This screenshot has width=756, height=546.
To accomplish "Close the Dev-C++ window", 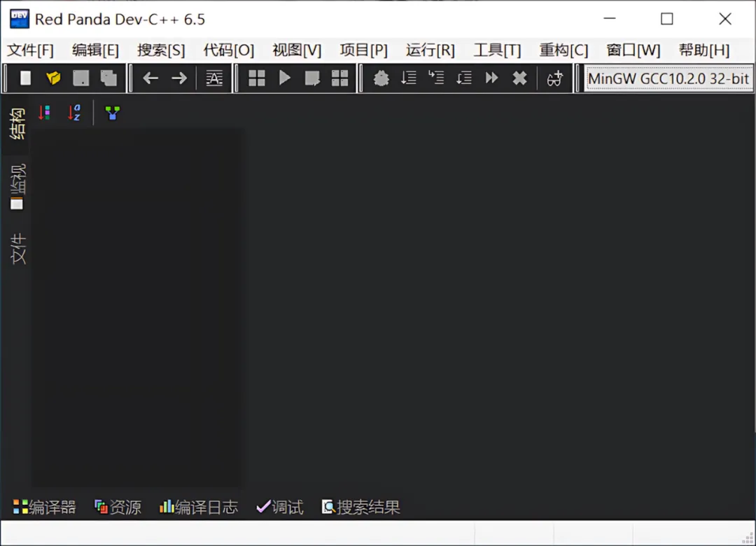I will click(x=724, y=19).
